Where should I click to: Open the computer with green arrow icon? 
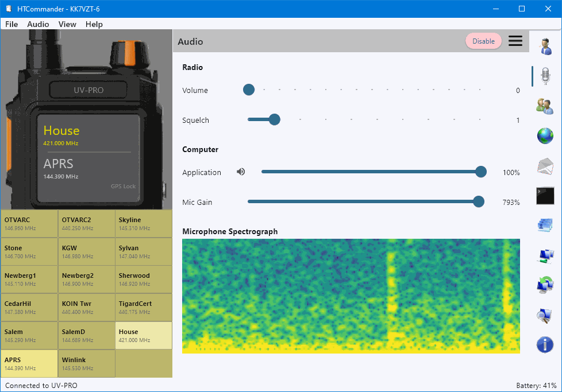(545, 285)
